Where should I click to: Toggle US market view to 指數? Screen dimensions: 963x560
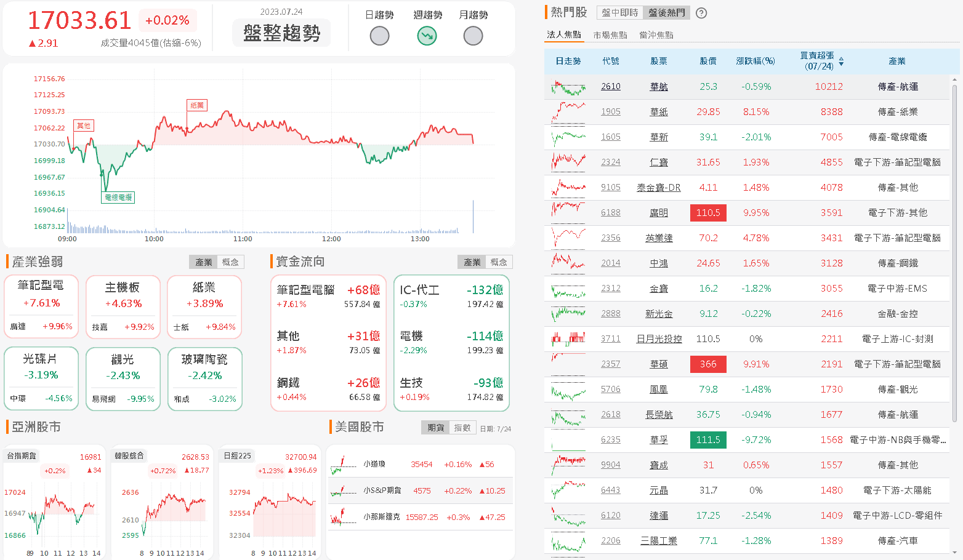pos(462,428)
